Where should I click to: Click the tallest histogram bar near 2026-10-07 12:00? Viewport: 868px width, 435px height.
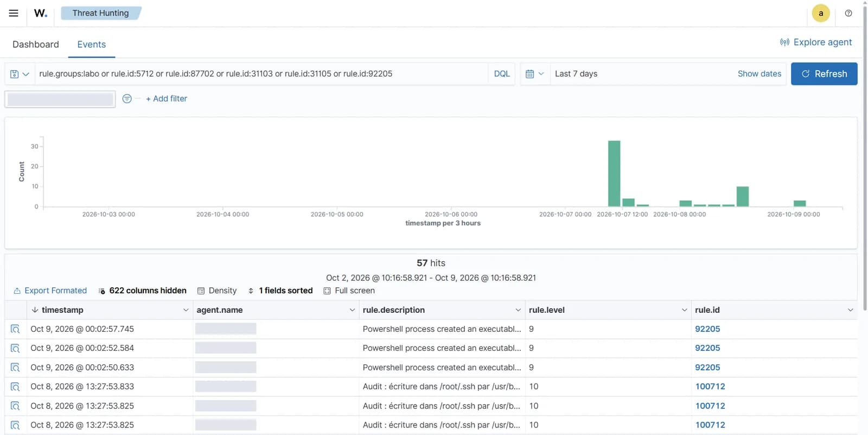coord(614,174)
